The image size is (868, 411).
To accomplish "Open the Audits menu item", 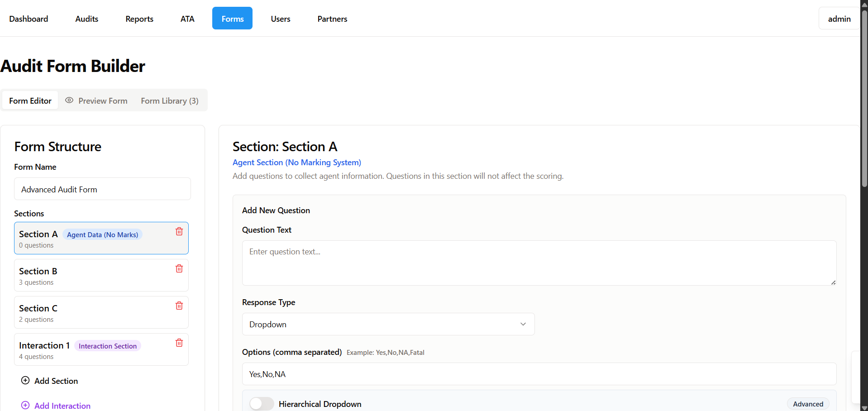I will click(86, 19).
